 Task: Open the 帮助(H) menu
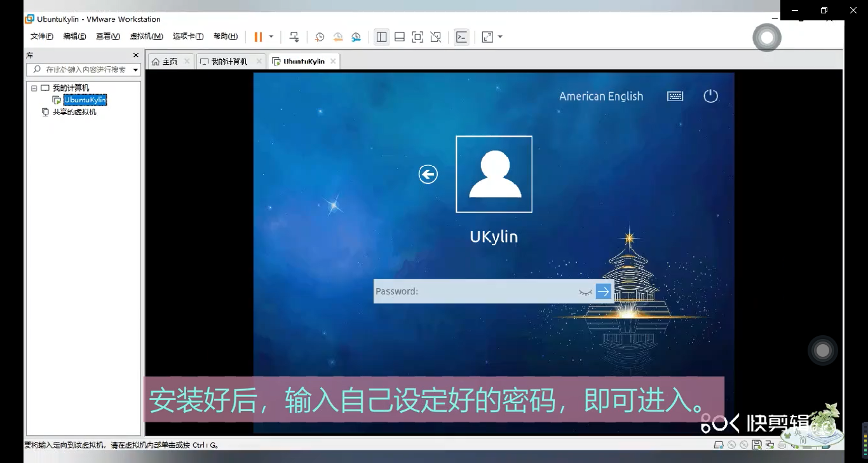[x=226, y=37]
